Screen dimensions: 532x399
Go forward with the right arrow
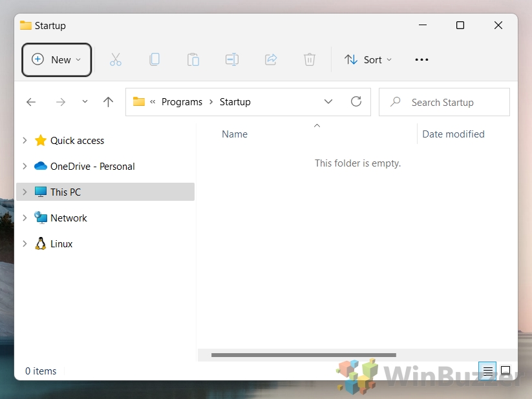point(61,102)
